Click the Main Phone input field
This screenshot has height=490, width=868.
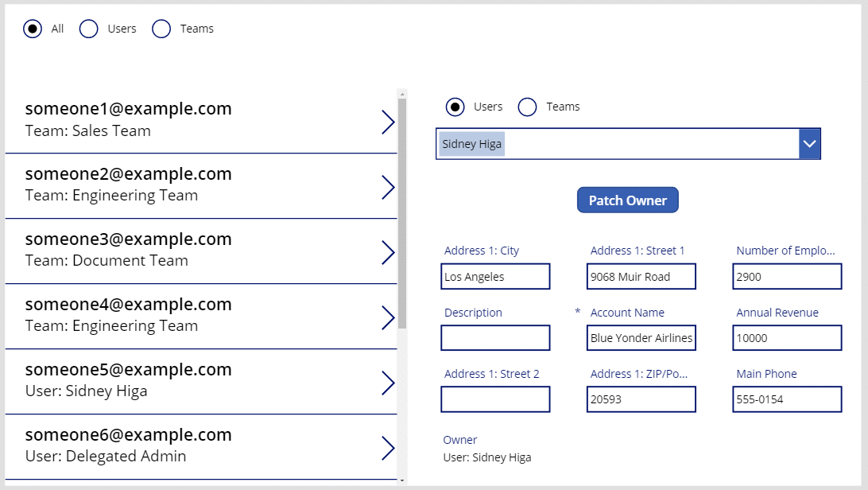tap(787, 399)
